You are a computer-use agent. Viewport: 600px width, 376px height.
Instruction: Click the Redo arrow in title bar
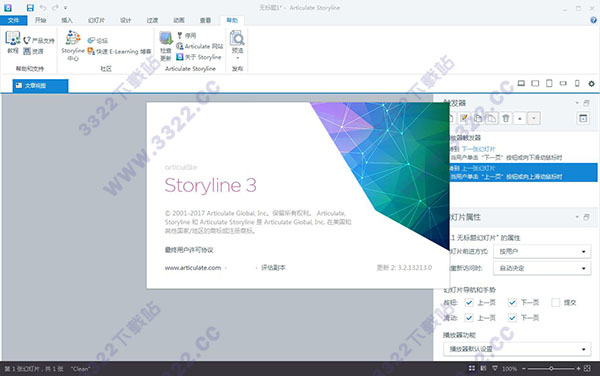tap(55, 8)
